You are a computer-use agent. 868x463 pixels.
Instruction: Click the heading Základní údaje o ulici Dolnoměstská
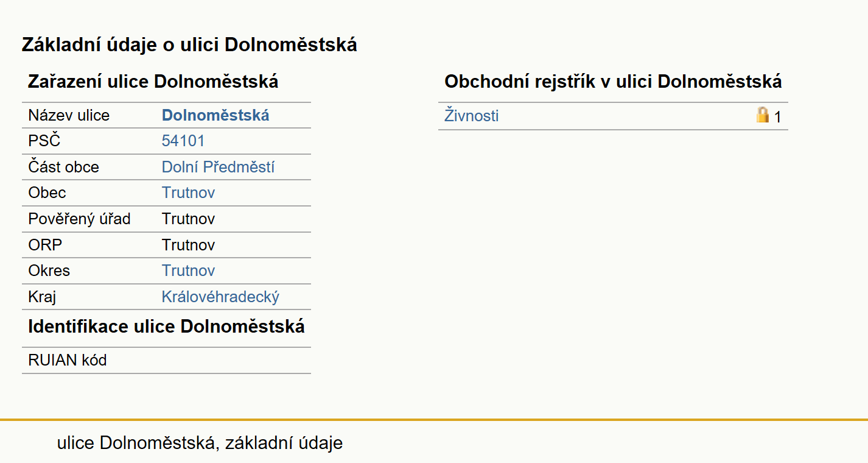tap(189, 45)
